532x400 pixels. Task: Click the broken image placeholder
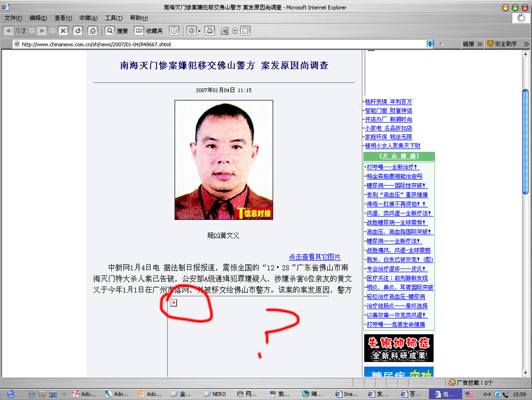tap(173, 303)
